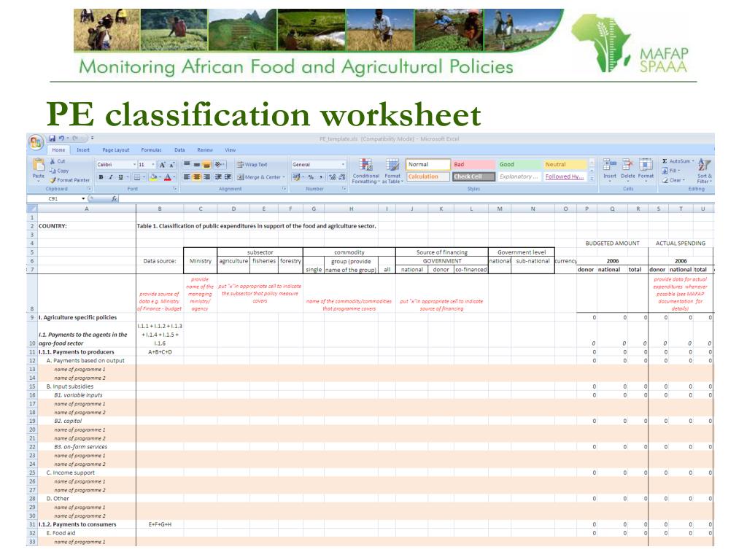Toggle Bottom Align for the cell
The height and width of the screenshot is (560, 747).
206,164
